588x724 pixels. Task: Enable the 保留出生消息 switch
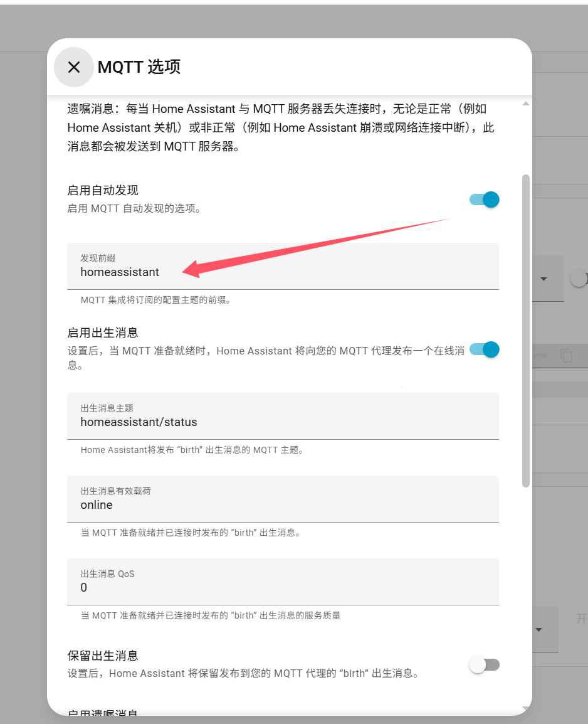point(484,664)
